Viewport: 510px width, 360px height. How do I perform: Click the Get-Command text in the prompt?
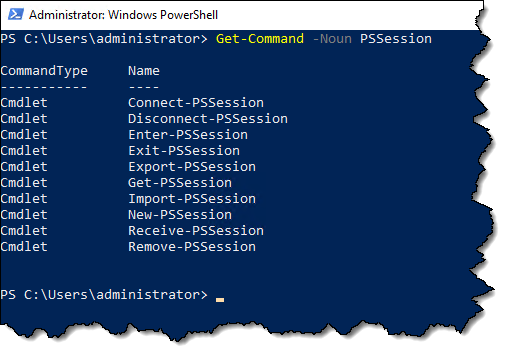click(x=260, y=39)
